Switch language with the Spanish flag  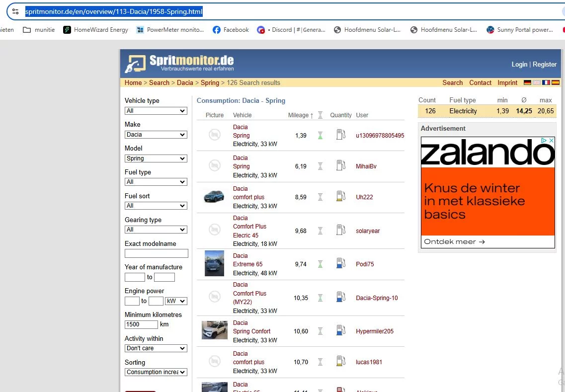[556, 83]
